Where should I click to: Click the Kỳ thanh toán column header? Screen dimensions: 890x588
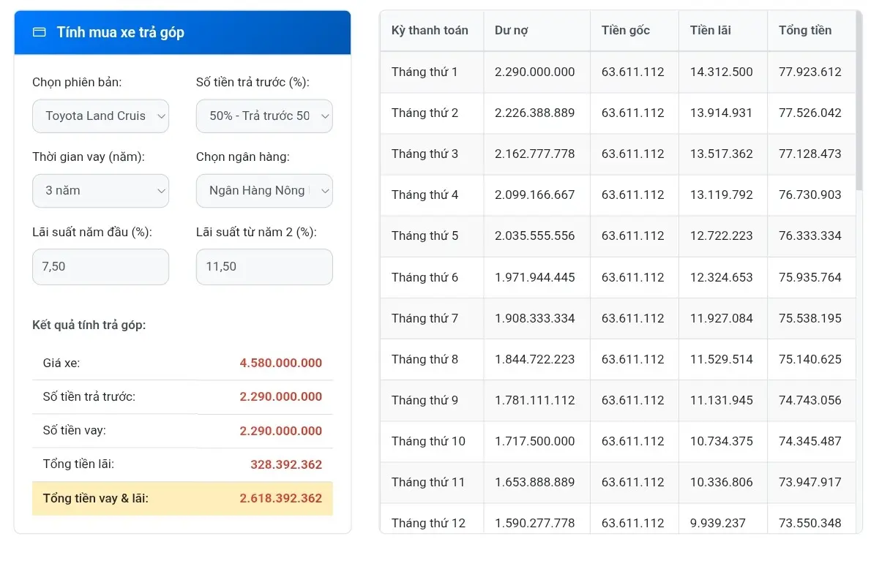tap(430, 31)
